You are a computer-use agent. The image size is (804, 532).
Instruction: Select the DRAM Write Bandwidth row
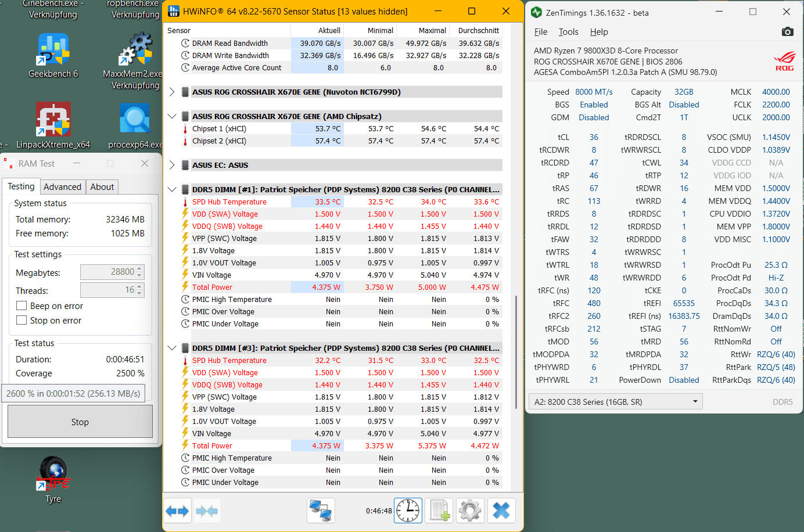334,55
